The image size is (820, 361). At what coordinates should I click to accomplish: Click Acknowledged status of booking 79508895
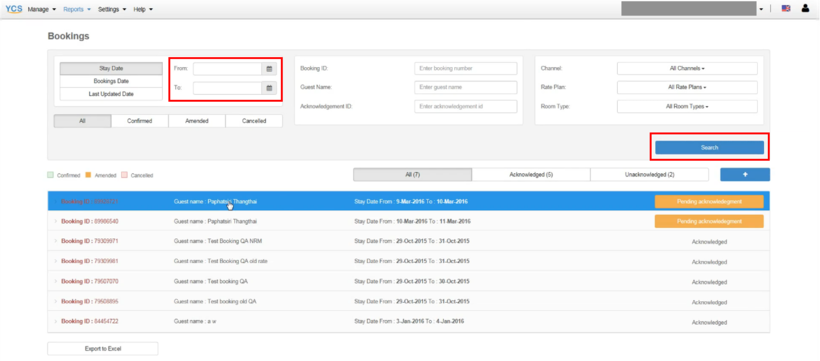pos(709,302)
